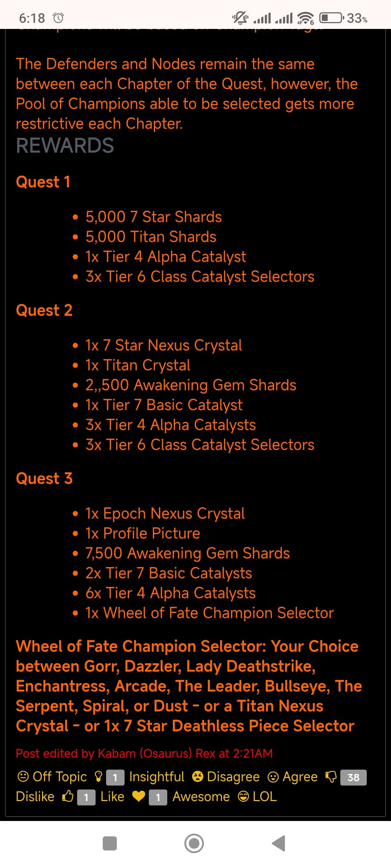Screen dimensions: 391x868
Task: Open the Dislike count badge showing 38
Action: tap(353, 777)
